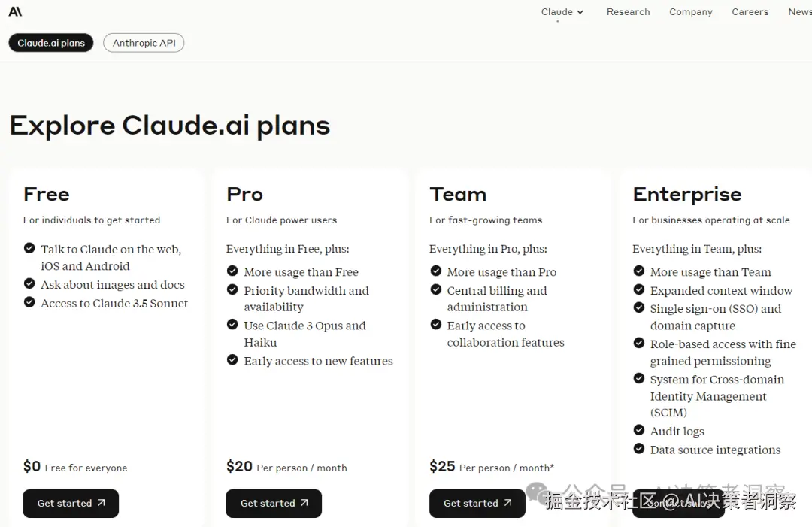The image size is (812, 527).
Task: Click checkmark next to Data source integrations
Action: click(639, 449)
